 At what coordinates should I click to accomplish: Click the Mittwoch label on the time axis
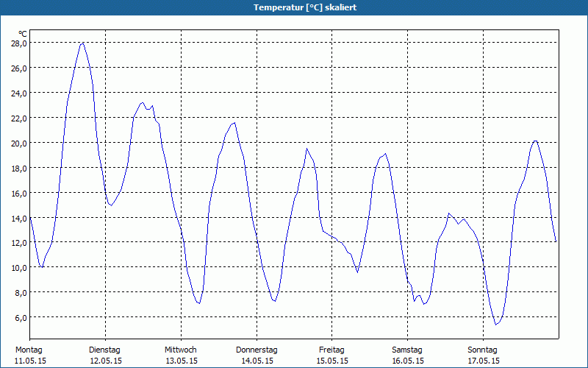click(180, 350)
